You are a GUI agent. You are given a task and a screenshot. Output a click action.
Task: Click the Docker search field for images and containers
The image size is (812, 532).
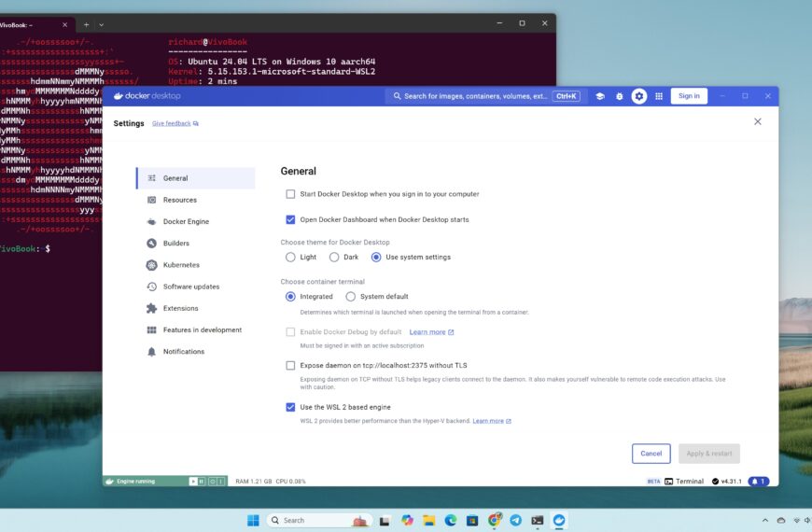[x=486, y=96]
